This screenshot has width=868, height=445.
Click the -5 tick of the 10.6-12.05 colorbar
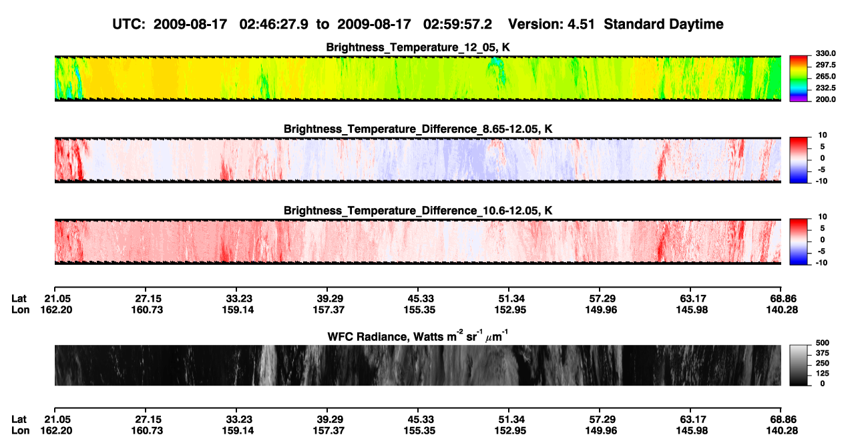coord(823,252)
